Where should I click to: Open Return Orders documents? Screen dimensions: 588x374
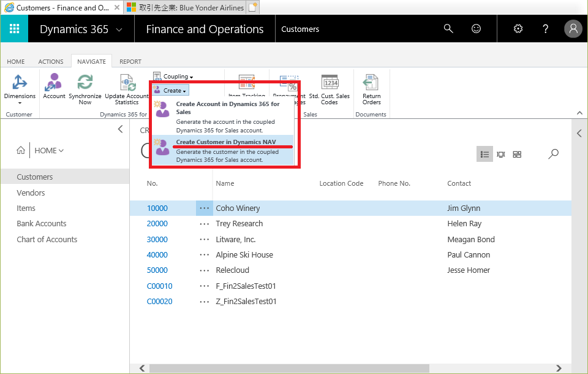pyautogui.click(x=371, y=89)
